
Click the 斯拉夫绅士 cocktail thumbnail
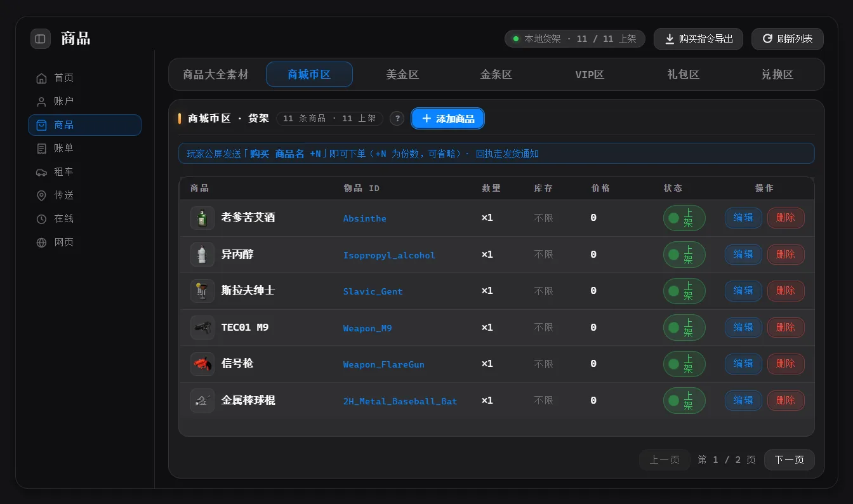tap(202, 291)
